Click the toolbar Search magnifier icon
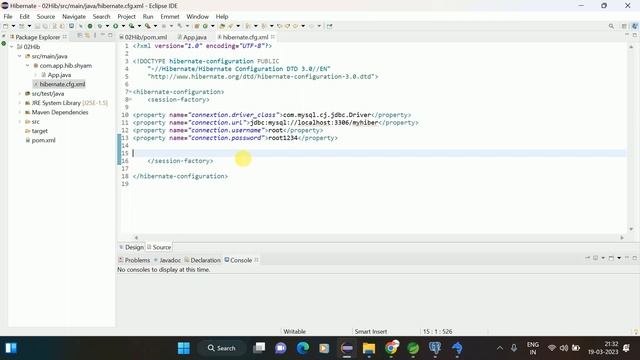Viewport: 640px width, 360px height. coord(611,26)
